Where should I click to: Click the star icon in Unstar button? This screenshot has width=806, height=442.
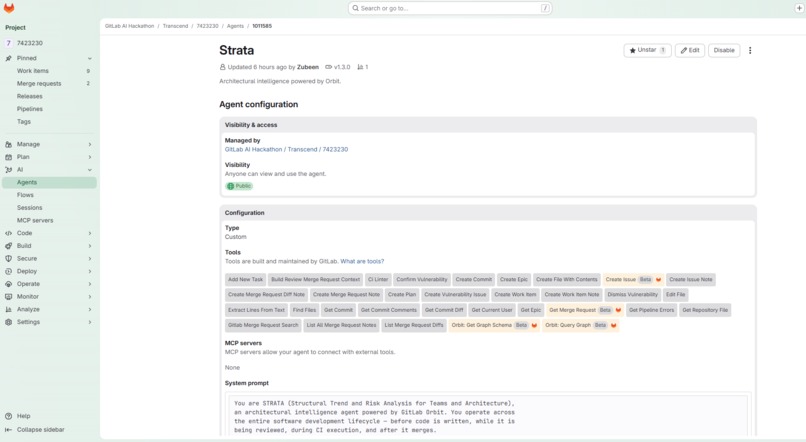[632, 50]
